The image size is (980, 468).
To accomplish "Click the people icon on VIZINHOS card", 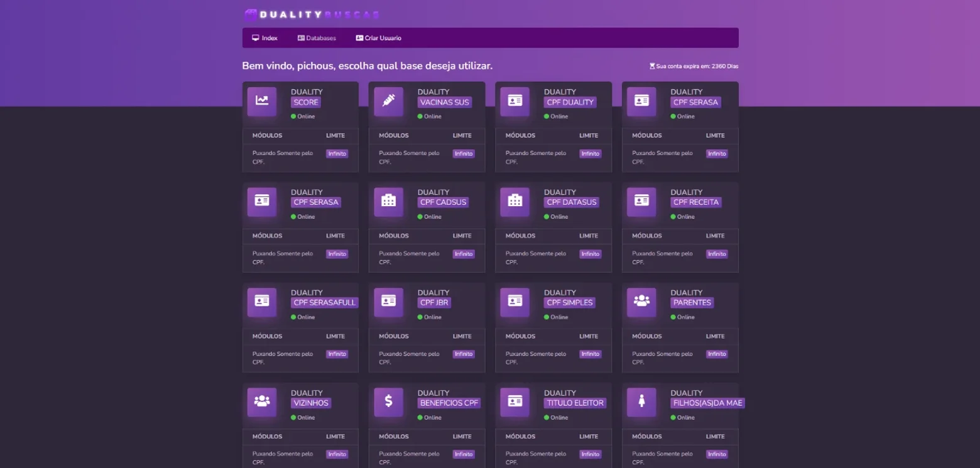I will 262,402.
